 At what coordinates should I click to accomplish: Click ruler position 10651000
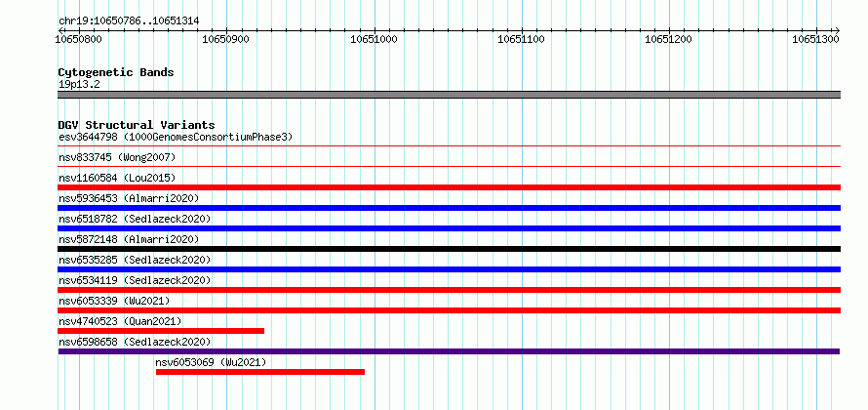point(374,39)
